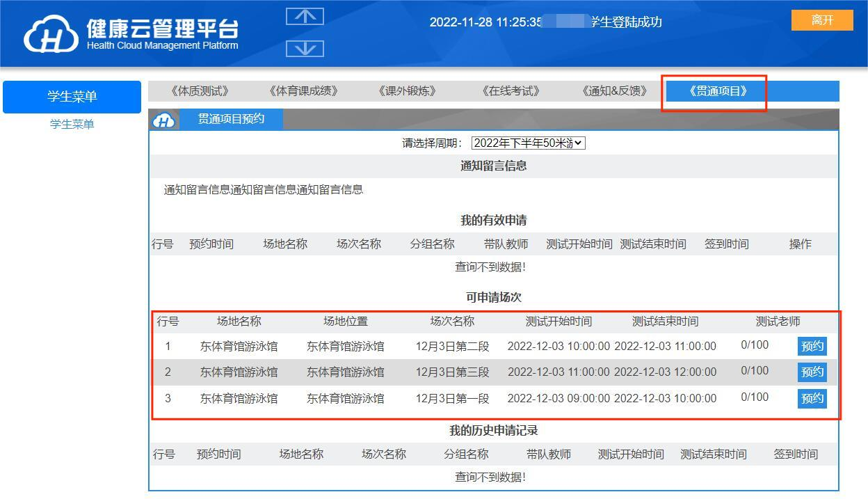
Task: Reserve the 12月3日第二段 session with 预约
Action: 812,347
